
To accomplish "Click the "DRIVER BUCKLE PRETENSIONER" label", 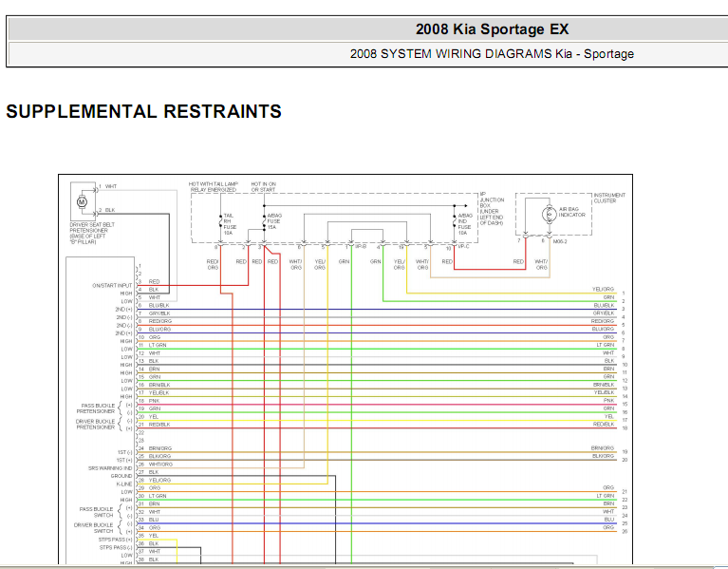I will 95,424.
